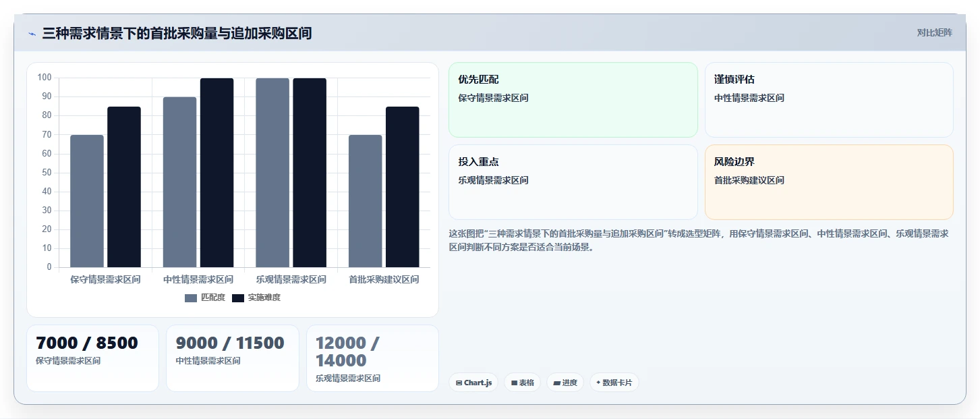Click 保守情景需求区间 匹配度 bar at 70
This screenshot has width=980, height=419.
point(87,201)
